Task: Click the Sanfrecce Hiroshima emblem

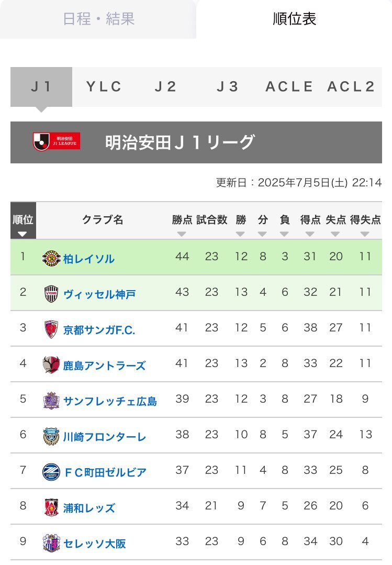Action: tap(51, 401)
